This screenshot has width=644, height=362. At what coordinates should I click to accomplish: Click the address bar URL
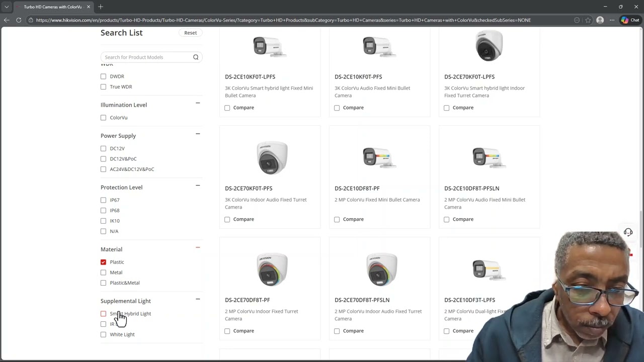(283, 20)
